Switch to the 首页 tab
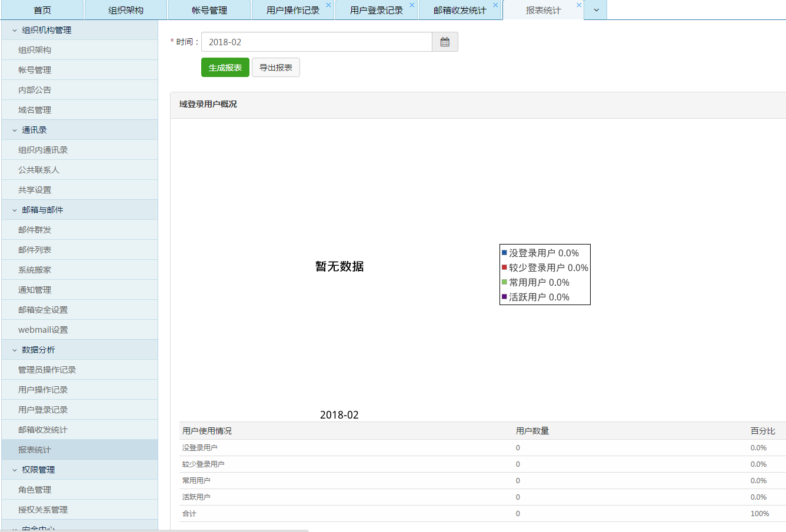The image size is (786, 532). click(42, 10)
